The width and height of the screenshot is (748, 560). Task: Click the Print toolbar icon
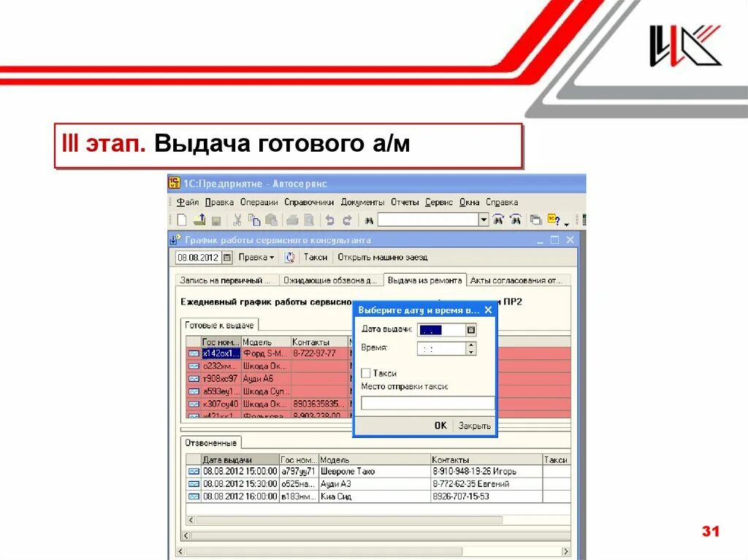[x=292, y=220]
